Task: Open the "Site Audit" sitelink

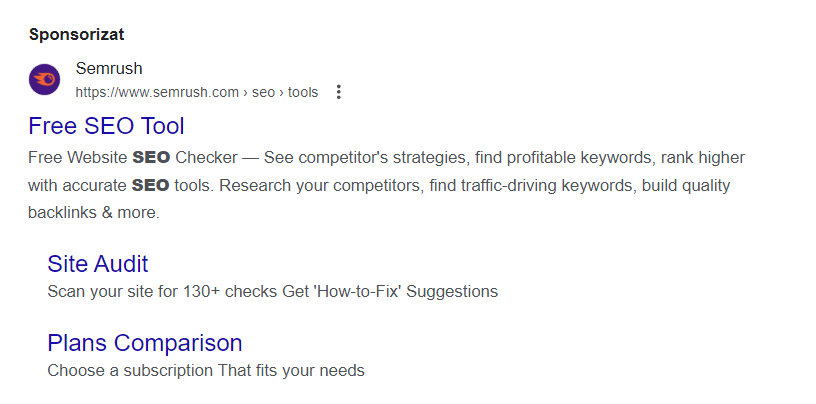Action: [x=98, y=264]
